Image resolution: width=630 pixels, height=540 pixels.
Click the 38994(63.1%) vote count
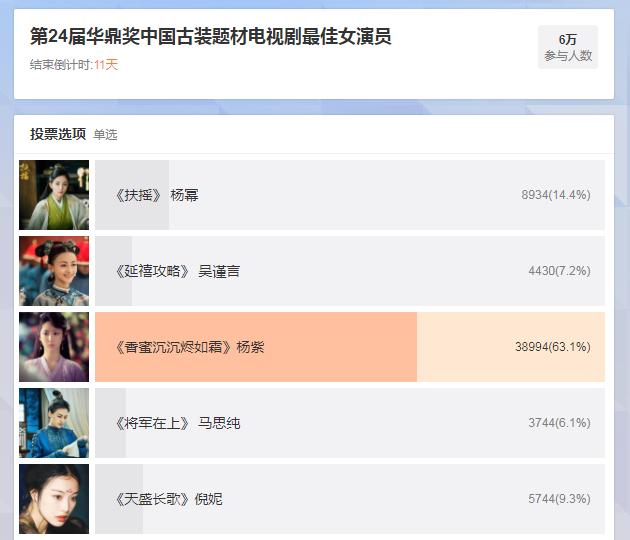[552, 347]
